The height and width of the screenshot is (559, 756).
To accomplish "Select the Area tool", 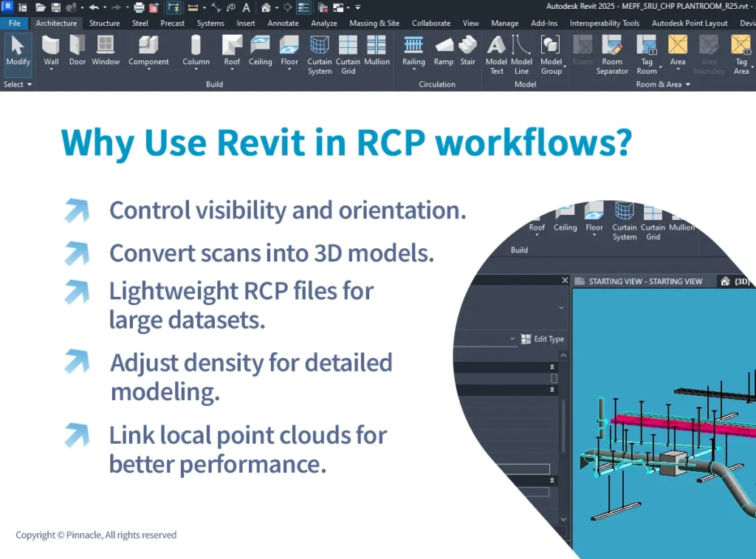I will [678, 52].
